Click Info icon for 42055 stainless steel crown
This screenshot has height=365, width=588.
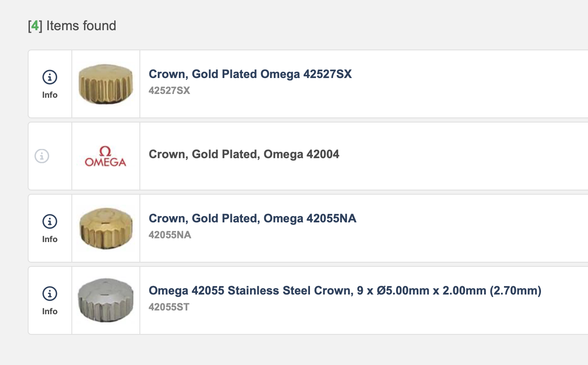(x=50, y=294)
